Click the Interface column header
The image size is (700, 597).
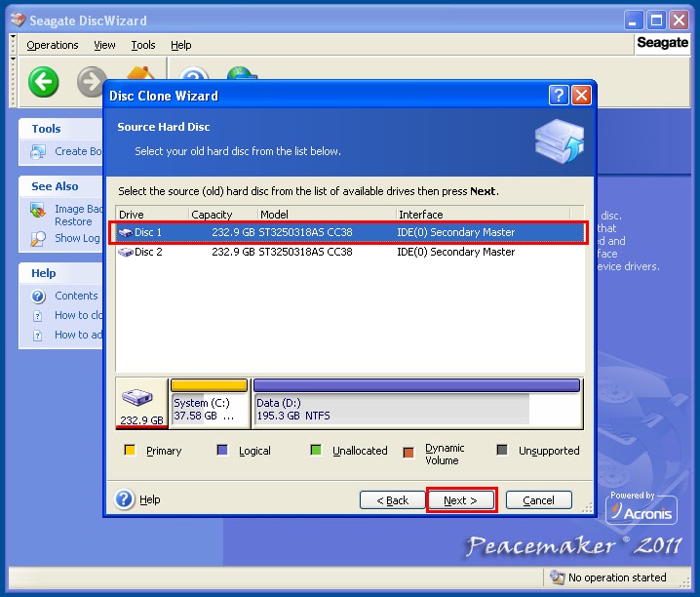point(484,215)
